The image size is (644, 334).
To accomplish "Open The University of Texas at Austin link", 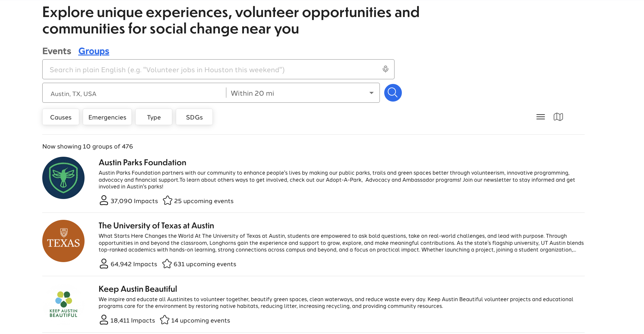I will [x=156, y=225].
